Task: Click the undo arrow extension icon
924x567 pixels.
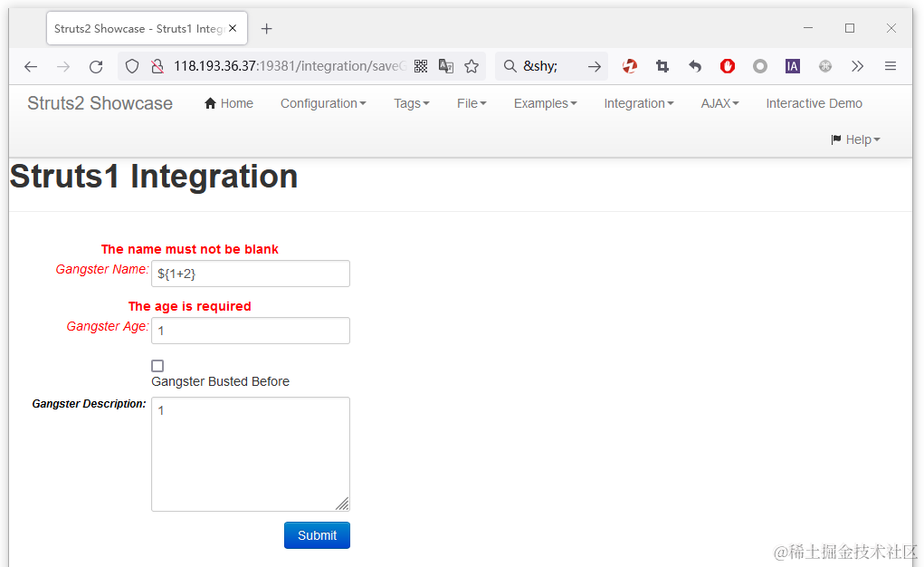Action: click(695, 66)
